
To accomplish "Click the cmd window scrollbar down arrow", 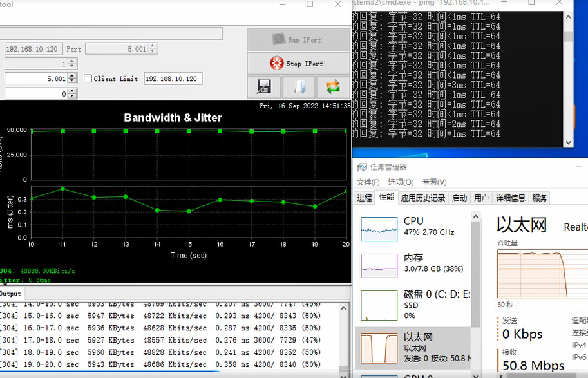I will pos(568,142).
